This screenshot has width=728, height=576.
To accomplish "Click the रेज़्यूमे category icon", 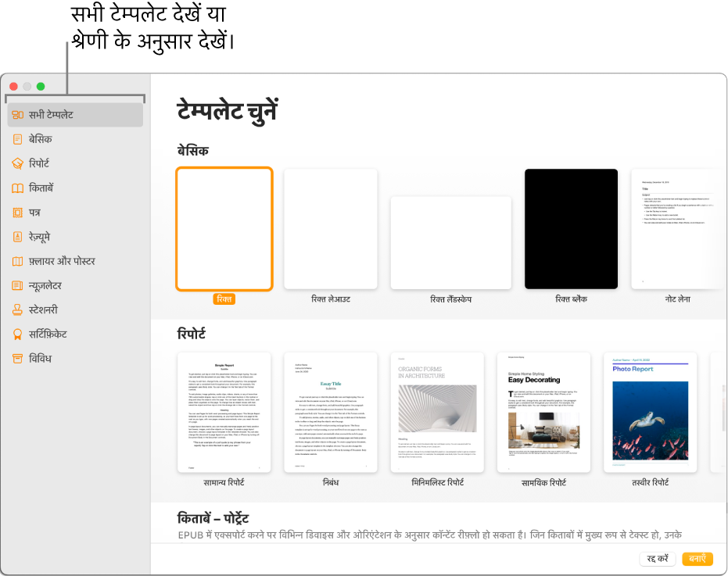I will 17,237.
